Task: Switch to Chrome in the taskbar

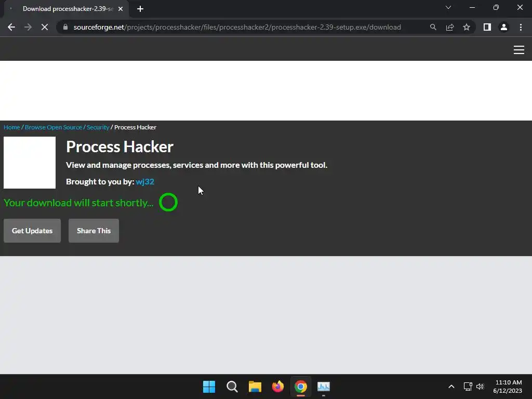Action: [301, 387]
